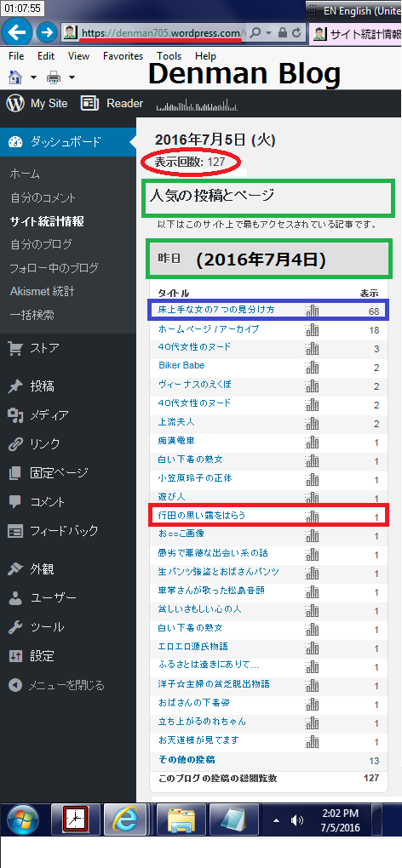Open 自分のコメント in sidebar
The width and height of the screenshot is (402, 868).
(x=43, y=197)
